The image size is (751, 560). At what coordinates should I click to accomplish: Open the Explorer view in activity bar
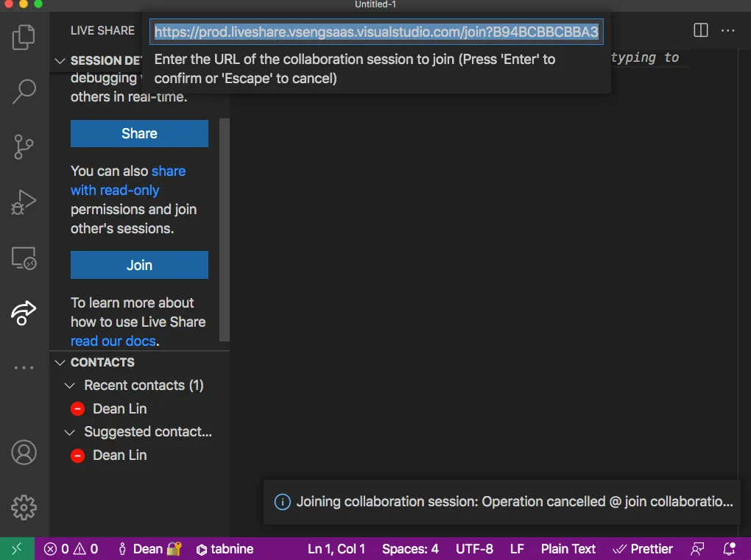[x=24, y=37]
